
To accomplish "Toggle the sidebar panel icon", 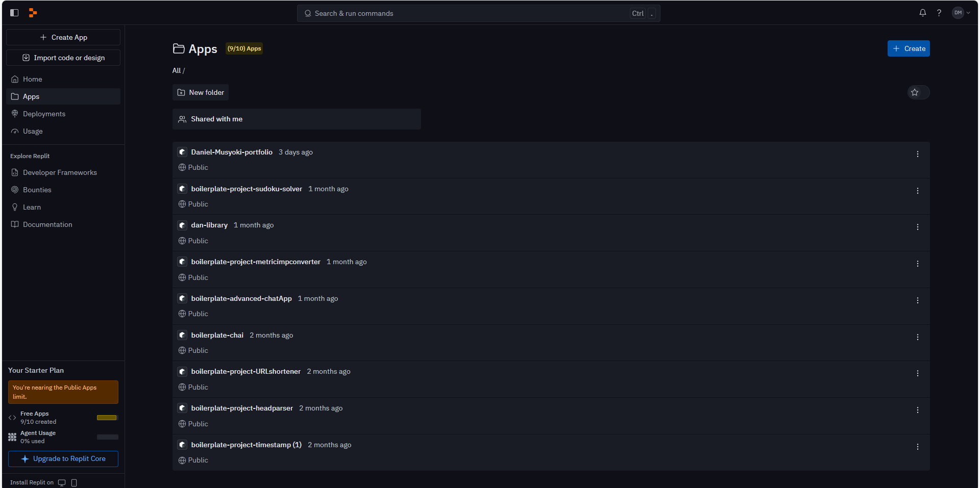I will pos(14,13).
